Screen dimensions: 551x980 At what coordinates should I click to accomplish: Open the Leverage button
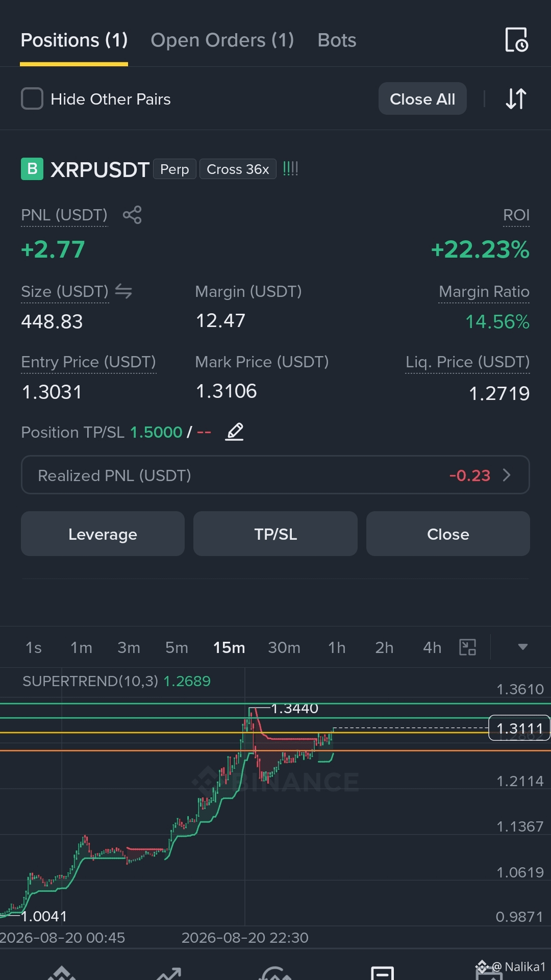(103, 534)
